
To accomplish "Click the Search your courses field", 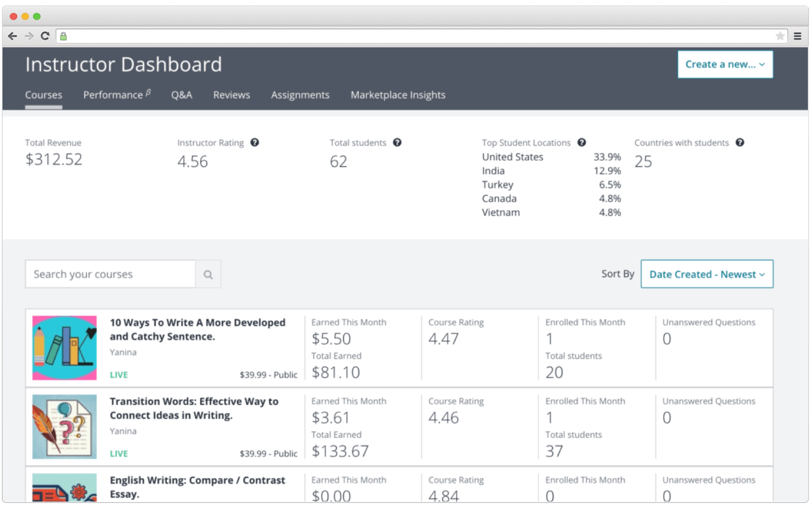I will point(111,274).
